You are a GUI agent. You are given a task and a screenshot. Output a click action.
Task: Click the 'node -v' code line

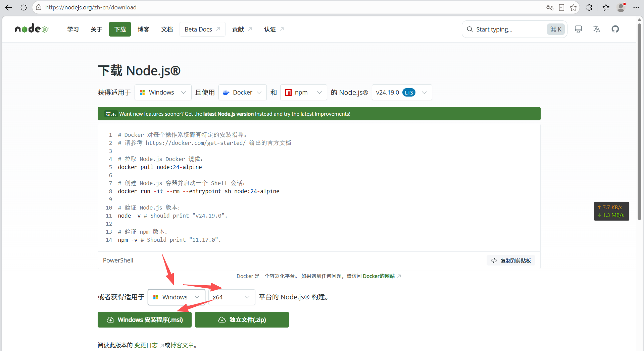coord(172,216)
